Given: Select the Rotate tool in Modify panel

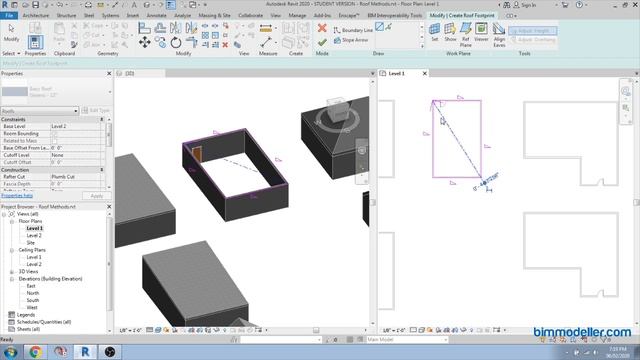Looking at the screenshot, I should tap(176, 42).
